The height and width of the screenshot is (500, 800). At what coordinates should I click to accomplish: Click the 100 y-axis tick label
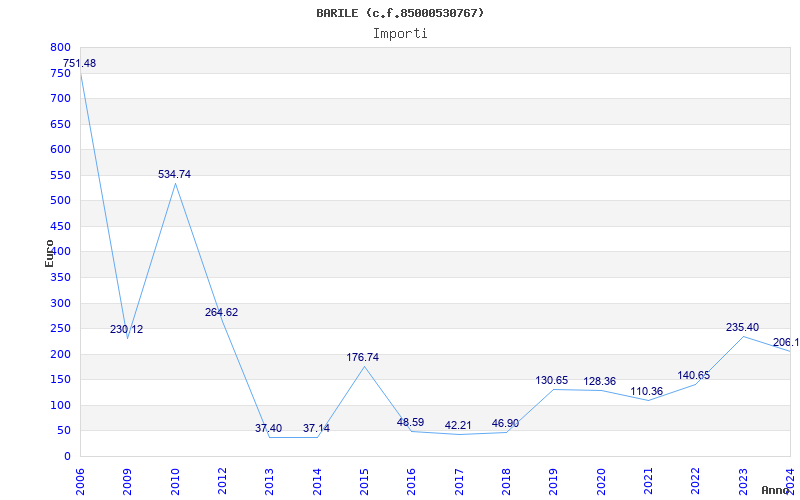60,405
